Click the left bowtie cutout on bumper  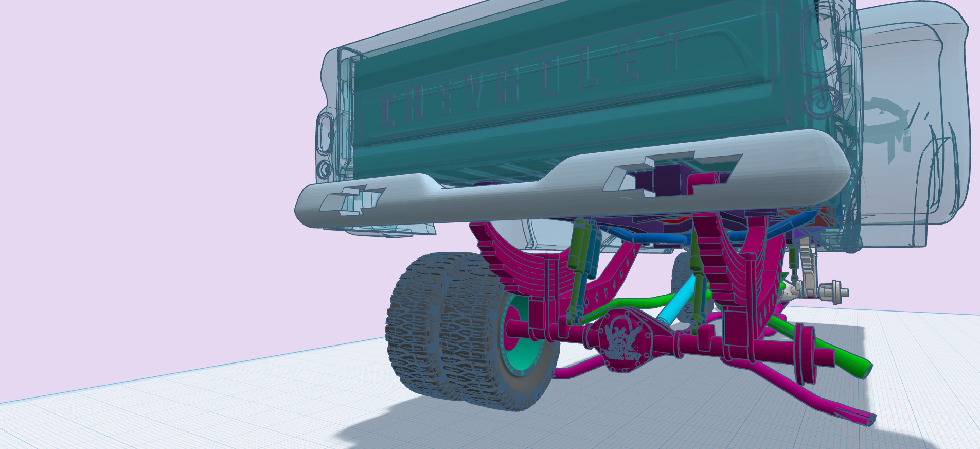[352, 199]
